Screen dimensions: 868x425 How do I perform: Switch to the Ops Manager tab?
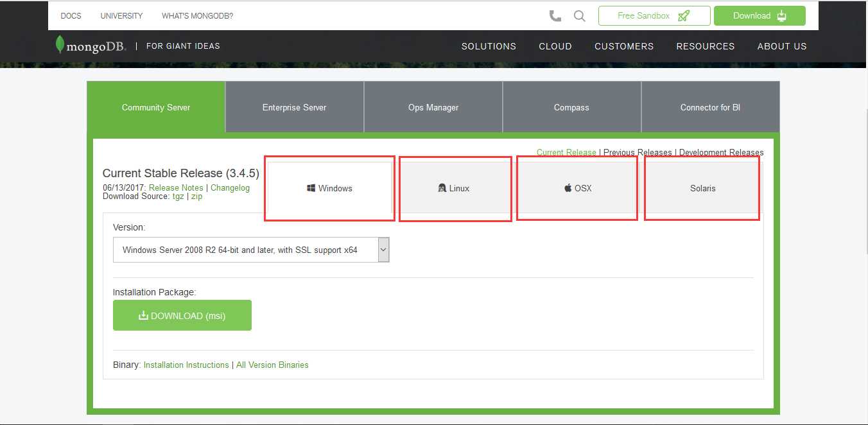(433, 107)
